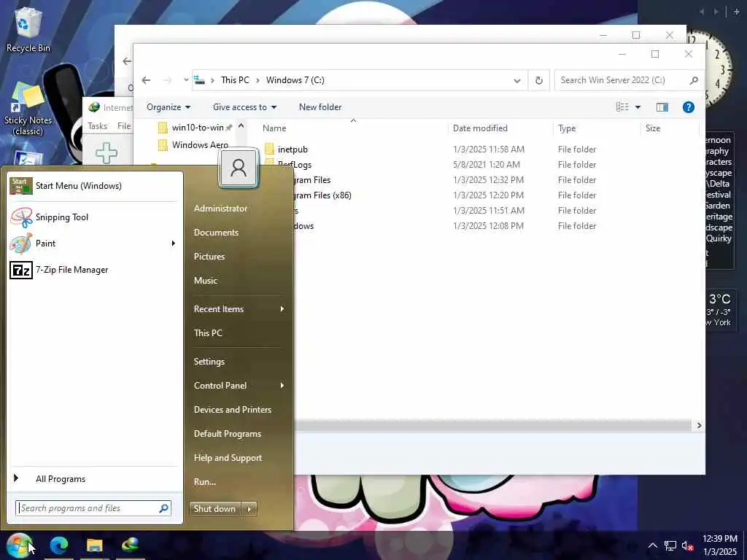747x560 pixels.
Task: Toggle the preview pane
Action: 662,107
